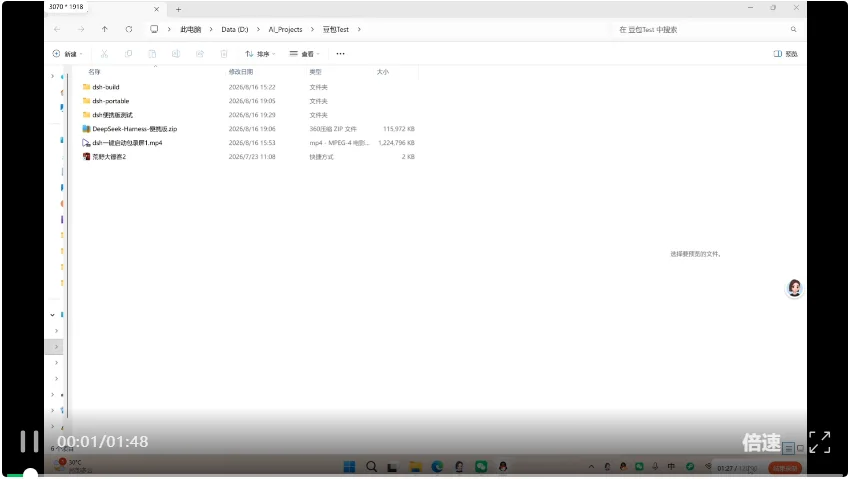Click the Rename toolbar icon
849x479 pixels.
pyautogui.click(x=176, y=54)
